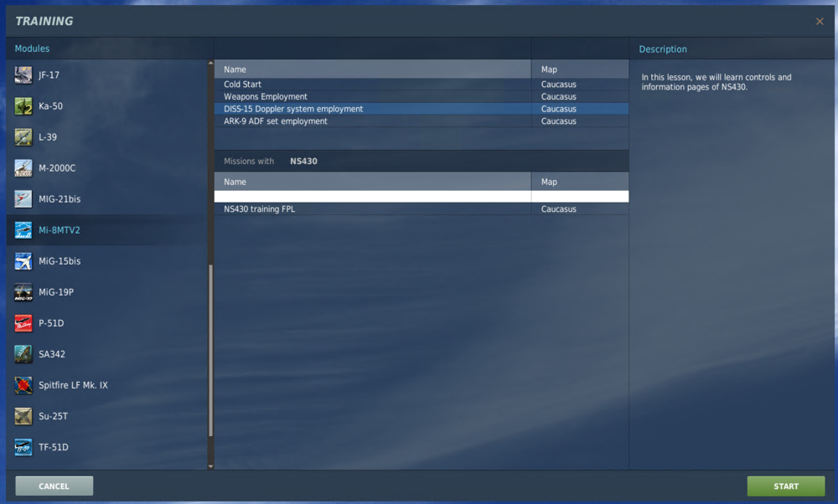This screenshot has height=504, width=838.
Task: Choose the Su-25T module icon
Action: pos(23,416)
